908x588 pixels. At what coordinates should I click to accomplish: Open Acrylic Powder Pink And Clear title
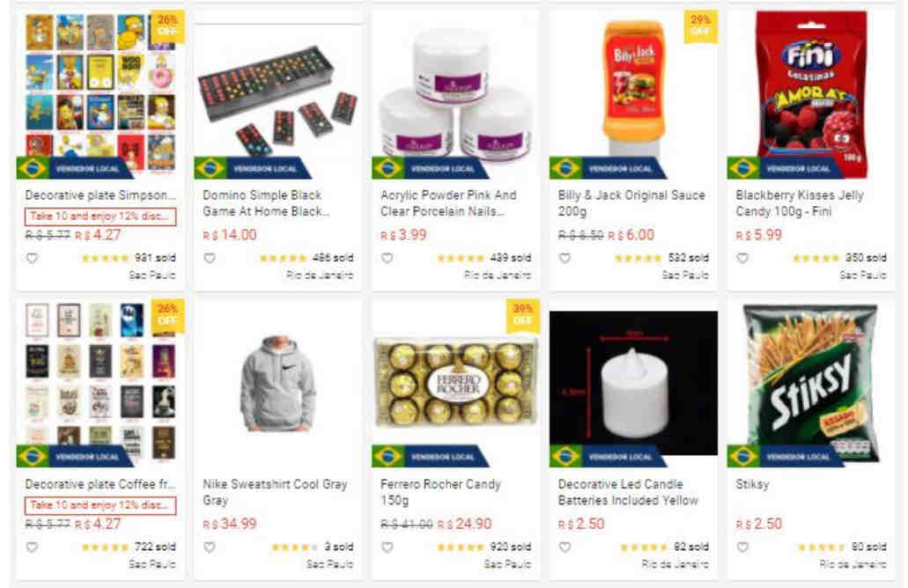point(448,203)
